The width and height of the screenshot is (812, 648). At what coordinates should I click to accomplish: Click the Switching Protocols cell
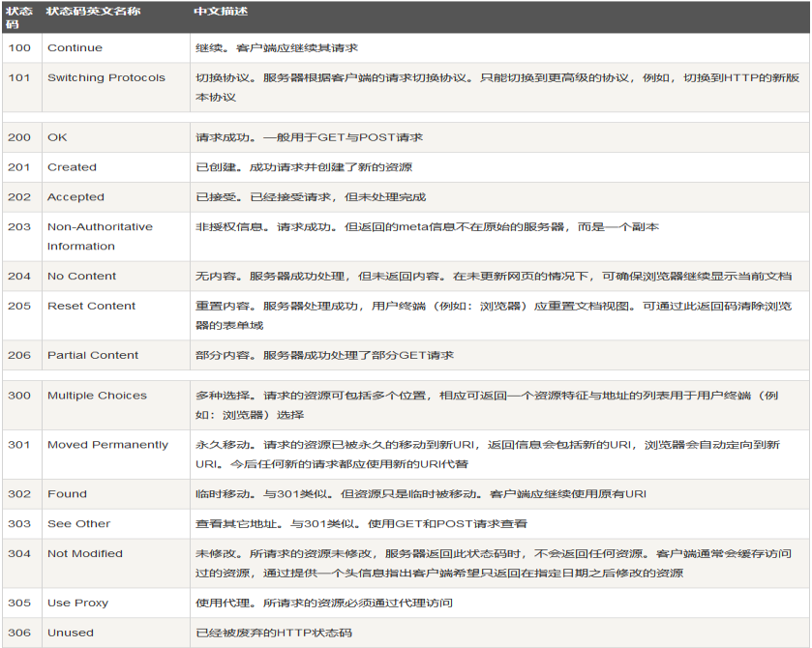tap(115, 87)
